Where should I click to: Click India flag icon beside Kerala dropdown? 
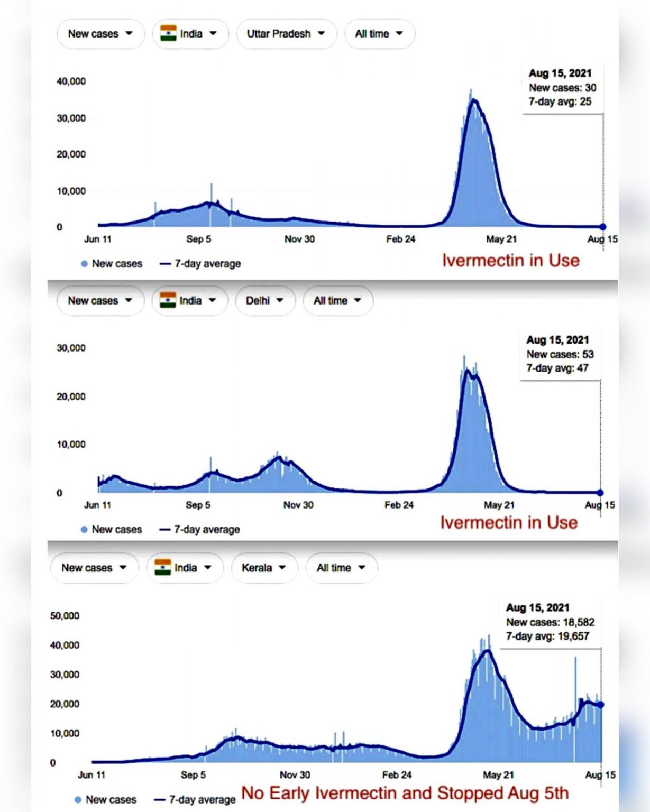click(x=162, y=567)
